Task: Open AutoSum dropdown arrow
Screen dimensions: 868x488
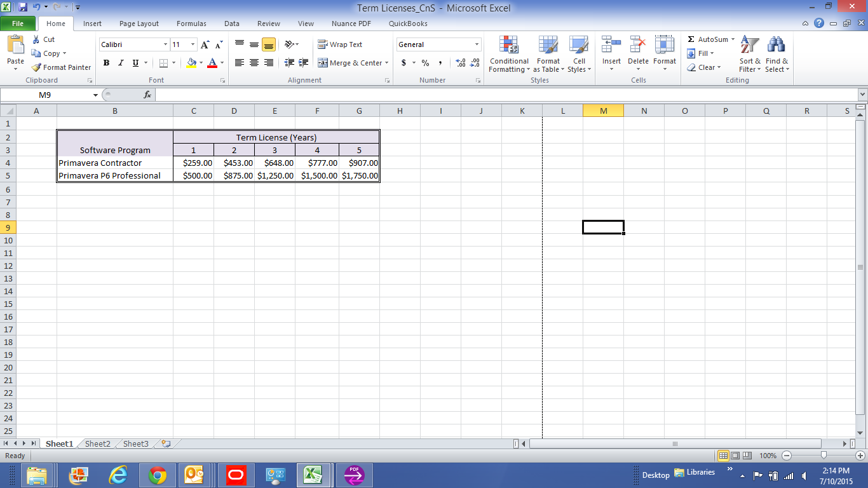Action: pos(733,39)
